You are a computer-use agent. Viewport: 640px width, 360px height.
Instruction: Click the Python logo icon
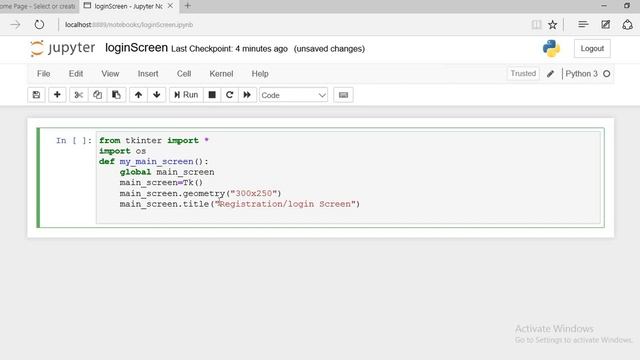pyautogui.click(x=551, y=48)
